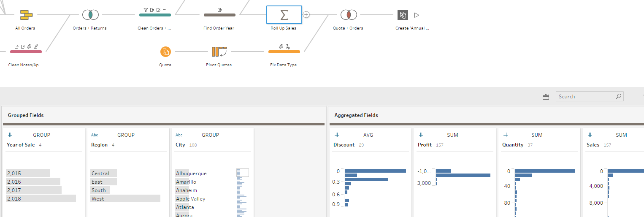Select the 2,018 value in Year of Sale

[14, 199]
